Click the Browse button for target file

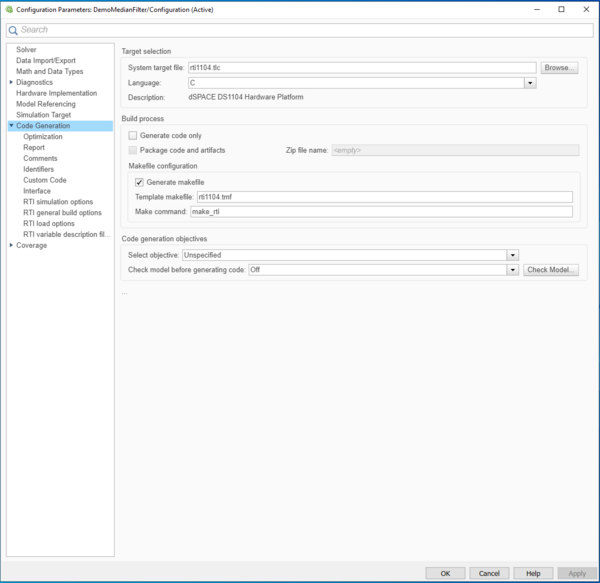(x=559, y=68)
